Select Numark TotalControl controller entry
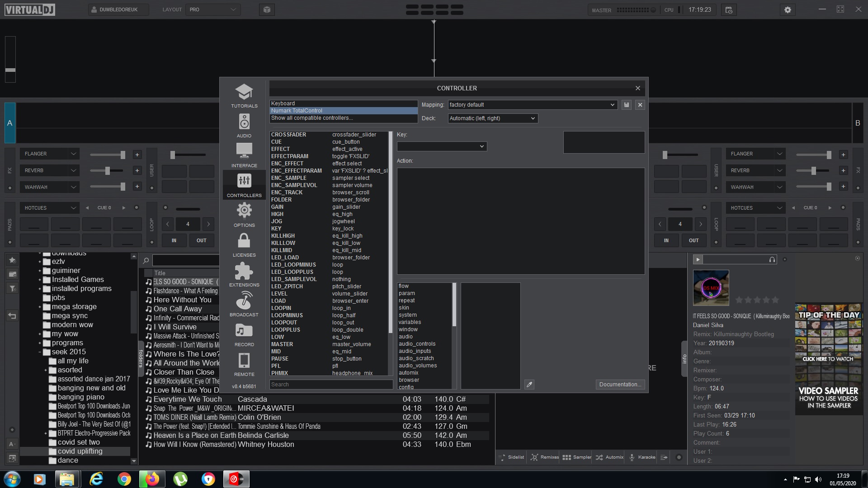Screen dimensions: 868x488 click(x=344, y=111)
